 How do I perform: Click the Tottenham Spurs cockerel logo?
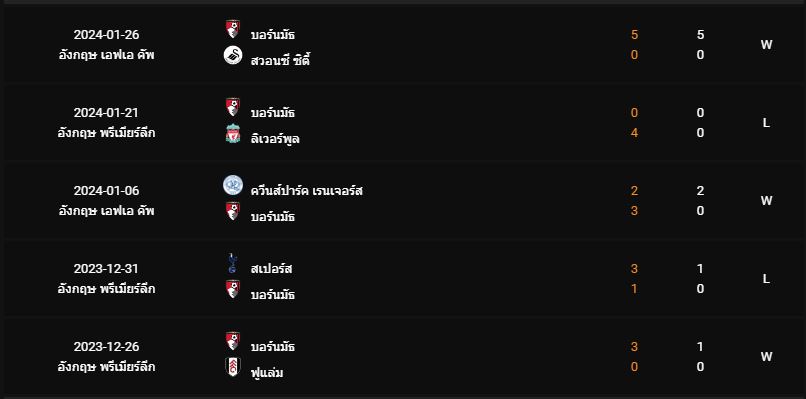233,263
